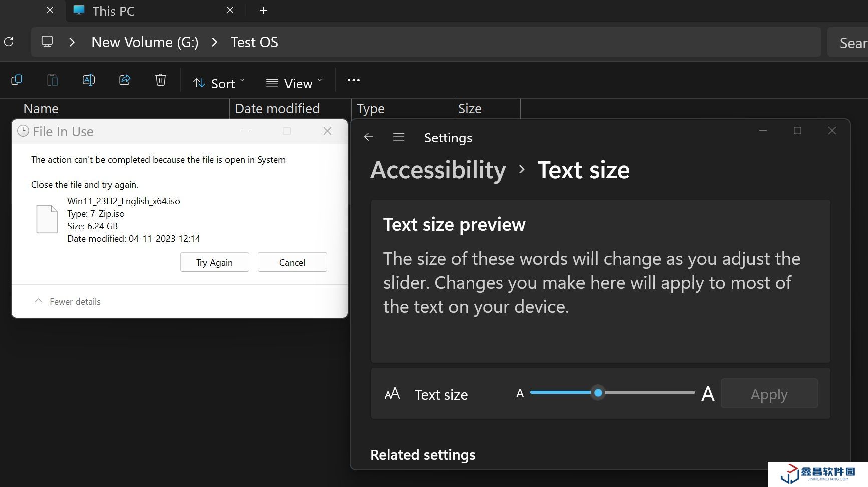Screen dimensions: 868x487
Task: Click the Refresh icon beside the address bar
Action: pyautogui.click(x=9, y=42)
